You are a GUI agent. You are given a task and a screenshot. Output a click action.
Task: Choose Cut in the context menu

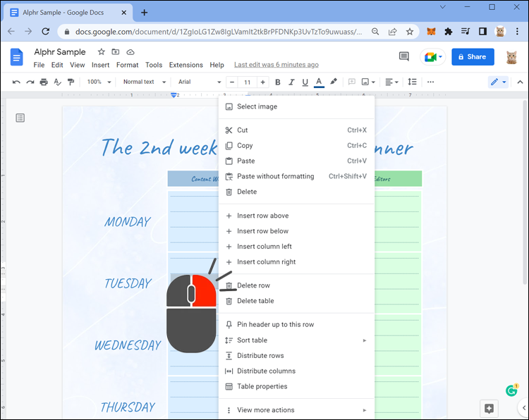click(x=296, y=130)
